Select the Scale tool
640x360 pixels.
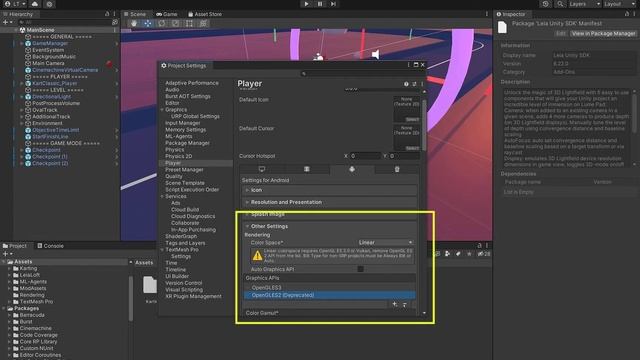[x=176, y=24]
